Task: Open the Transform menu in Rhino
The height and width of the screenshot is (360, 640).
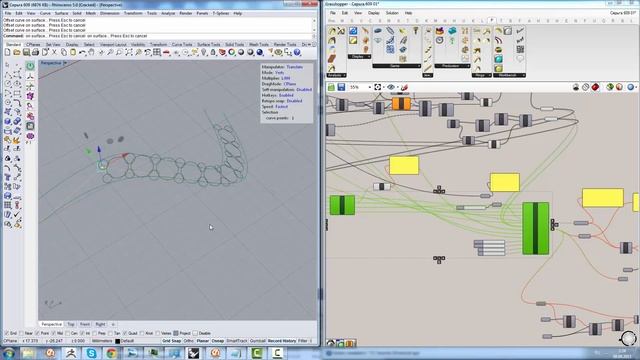Action: tap(133, 13)
